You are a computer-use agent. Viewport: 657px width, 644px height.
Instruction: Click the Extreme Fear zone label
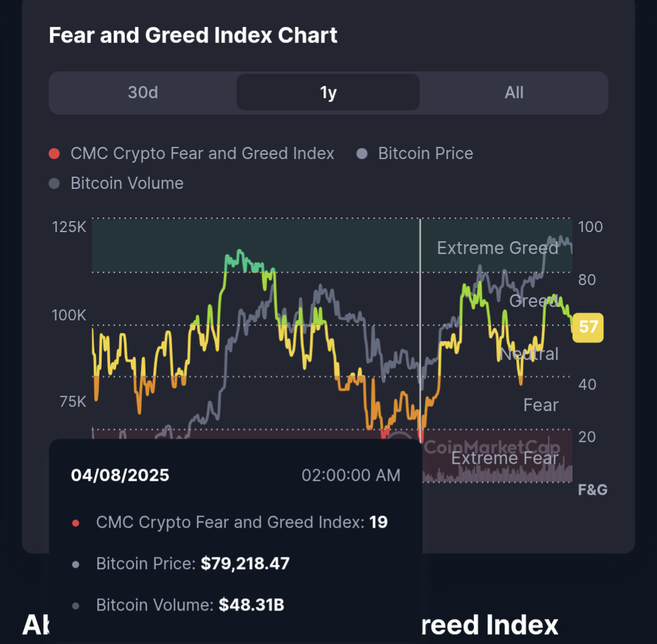point(504,458)
